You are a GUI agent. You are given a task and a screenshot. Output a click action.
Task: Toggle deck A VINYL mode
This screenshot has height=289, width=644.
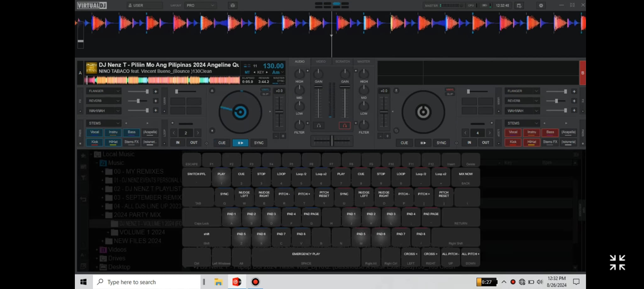[x=265, y=90]
